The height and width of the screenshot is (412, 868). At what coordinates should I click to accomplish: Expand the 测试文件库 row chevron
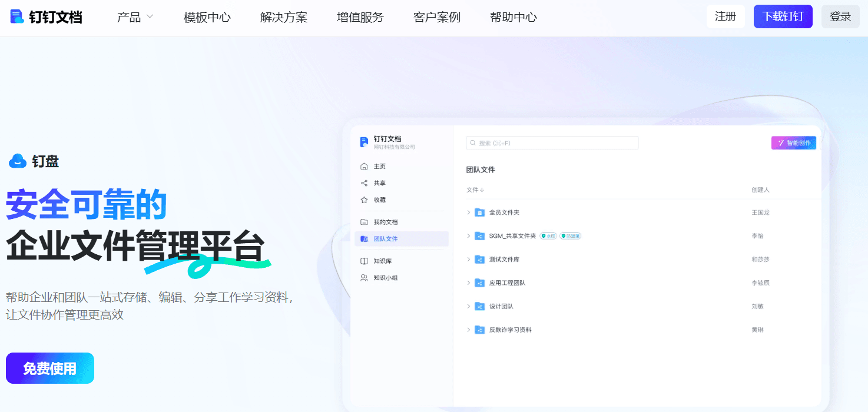coord(469,260)
